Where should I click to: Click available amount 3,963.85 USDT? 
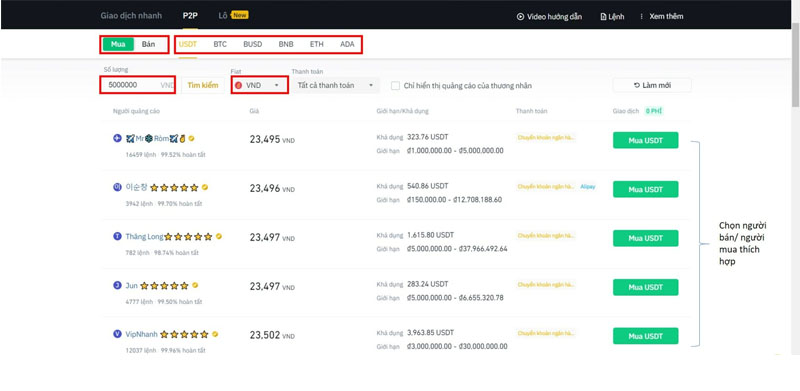(x=431, y=333)
